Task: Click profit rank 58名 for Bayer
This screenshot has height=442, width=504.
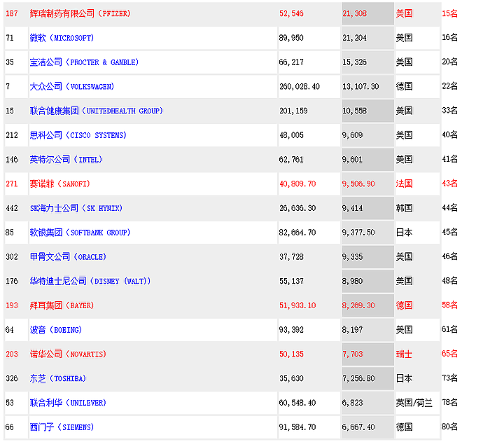Action: click(x=449, y=305)
